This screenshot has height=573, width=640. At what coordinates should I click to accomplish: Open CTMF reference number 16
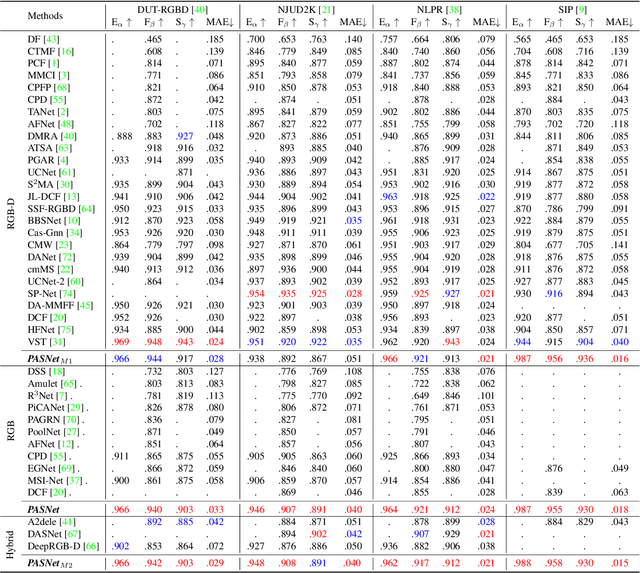coord(66,49)
